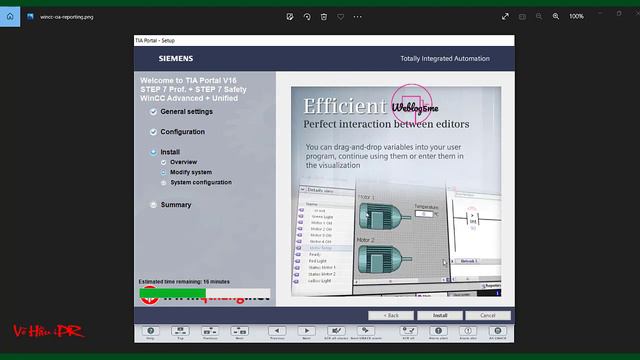Delete the image with the trash icon
The image size is (640, 360).
(324, 17)
